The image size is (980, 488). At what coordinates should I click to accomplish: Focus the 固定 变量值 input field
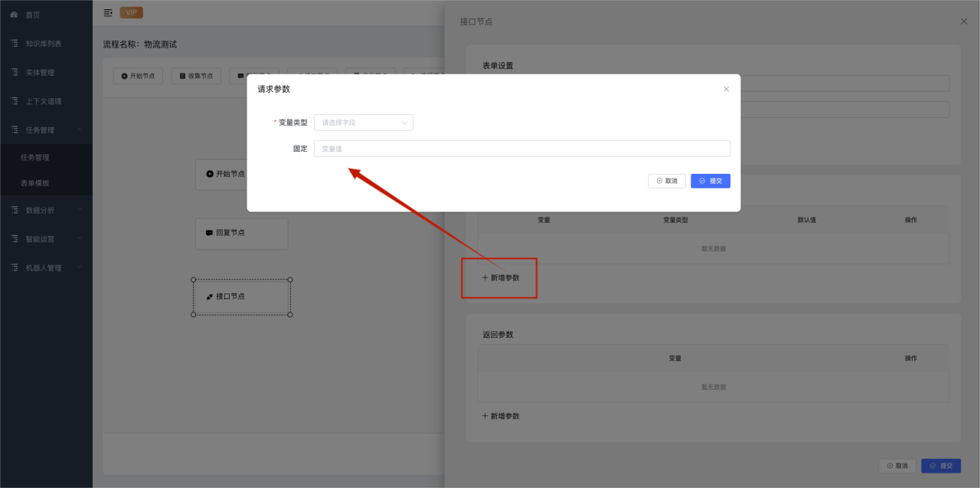522,149
